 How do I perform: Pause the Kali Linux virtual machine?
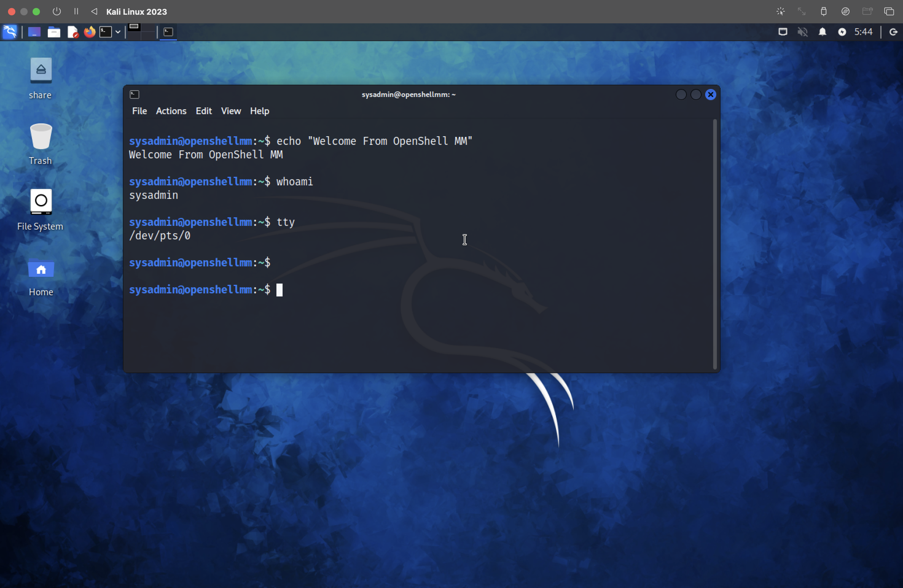point(76,11)
